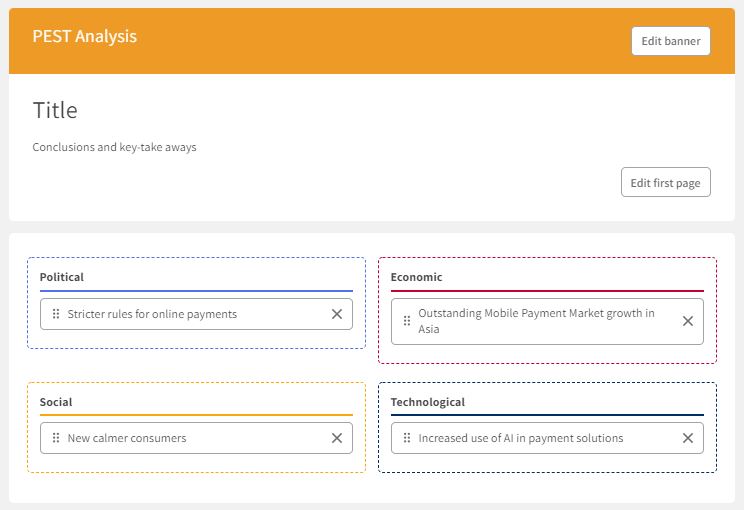The height and width of the screenshot is (510, 744).
Task: Click drag handle of Economic mobile payment item
Action: click(x=407, y=321)
